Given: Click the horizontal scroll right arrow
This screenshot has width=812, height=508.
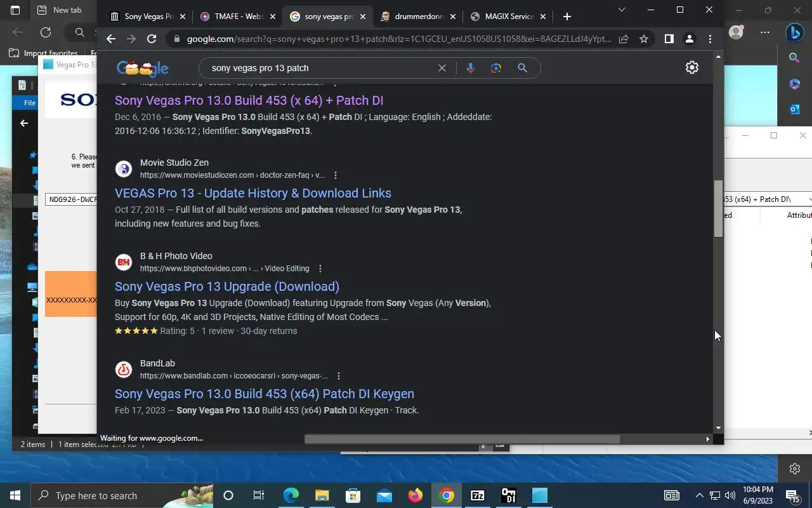Looking at the screenshot, I should point(708,439).
